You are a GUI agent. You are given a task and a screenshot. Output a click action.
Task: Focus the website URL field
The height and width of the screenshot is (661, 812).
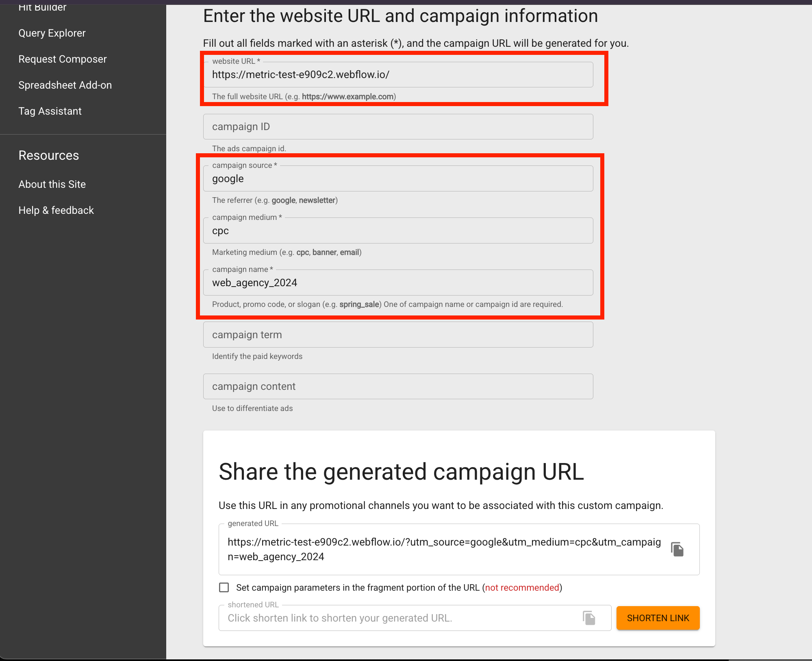click(398, 74)
